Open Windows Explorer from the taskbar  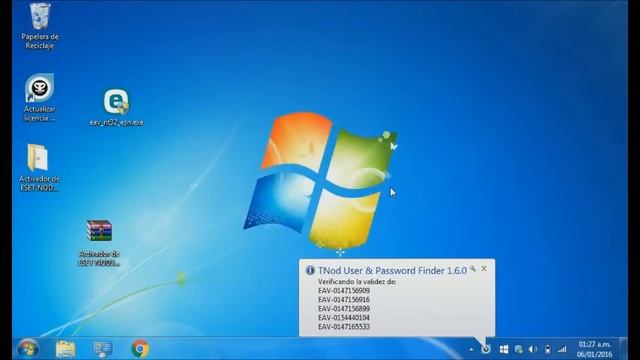65,349
